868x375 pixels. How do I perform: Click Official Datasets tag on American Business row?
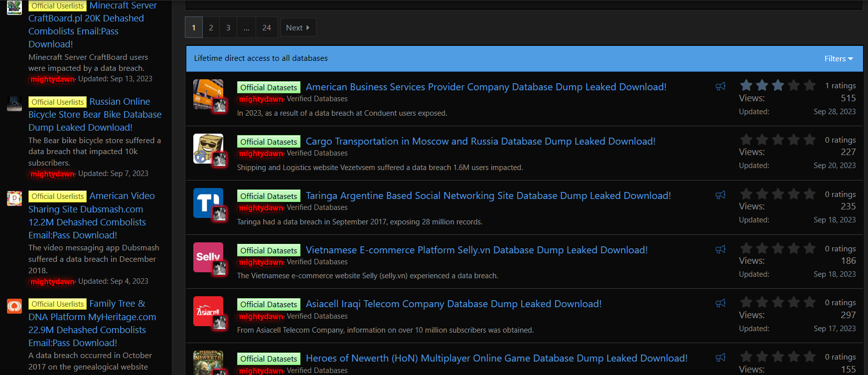coord(269,87)
